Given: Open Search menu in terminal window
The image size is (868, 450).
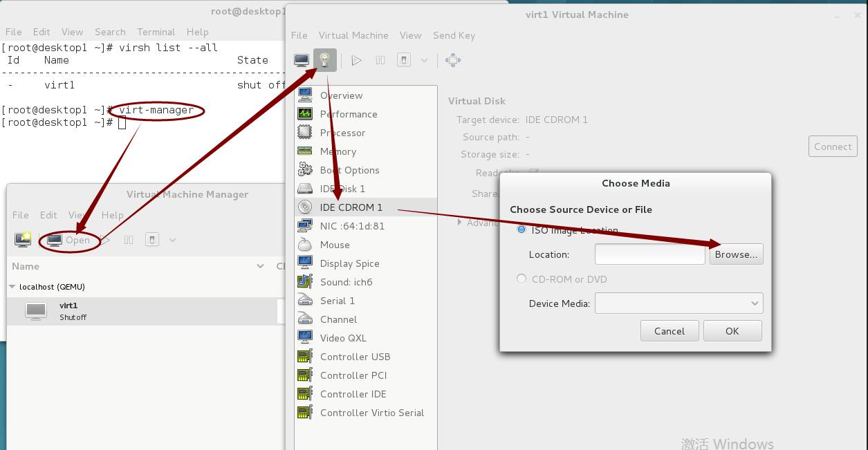Looking at the screenshot, I should (110, 32).
